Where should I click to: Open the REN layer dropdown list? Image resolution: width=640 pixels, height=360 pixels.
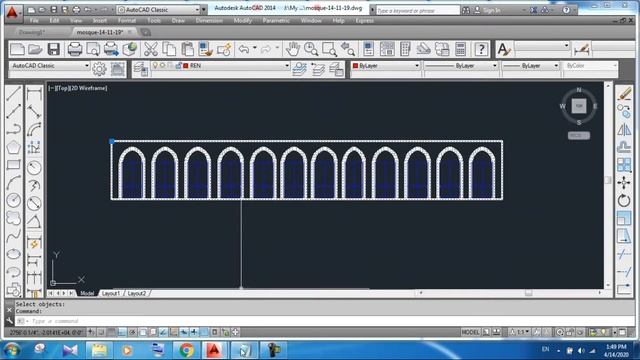coord(287,65)
